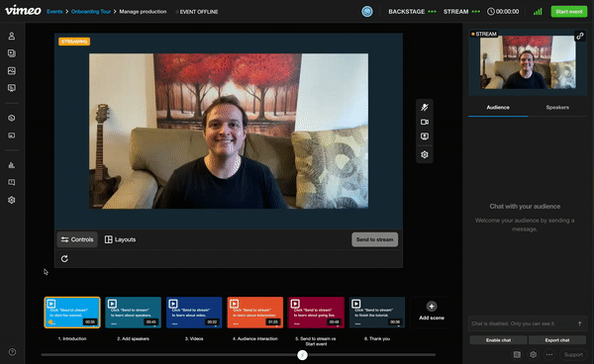The image size is (594, 364).
Task: Open the analytics bar chart sidebar icon
Action: [12, 165]
